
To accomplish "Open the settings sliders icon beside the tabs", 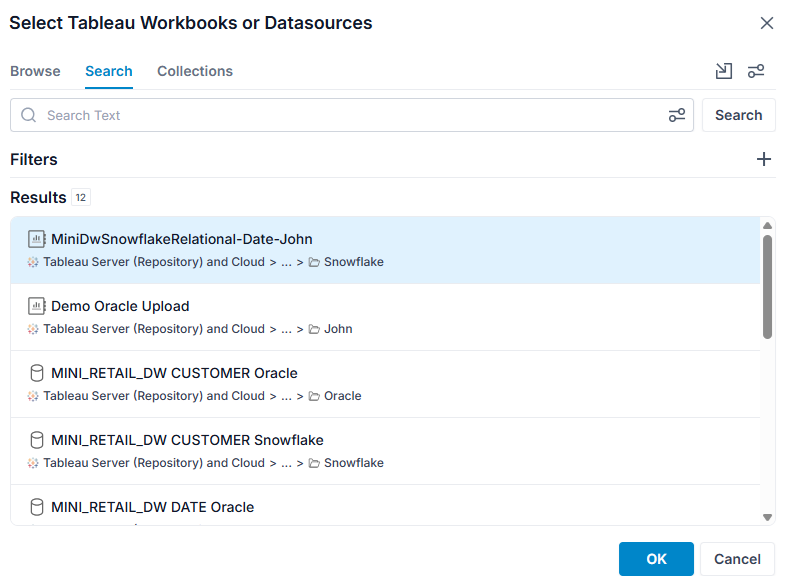I will (x=756, y=71).
